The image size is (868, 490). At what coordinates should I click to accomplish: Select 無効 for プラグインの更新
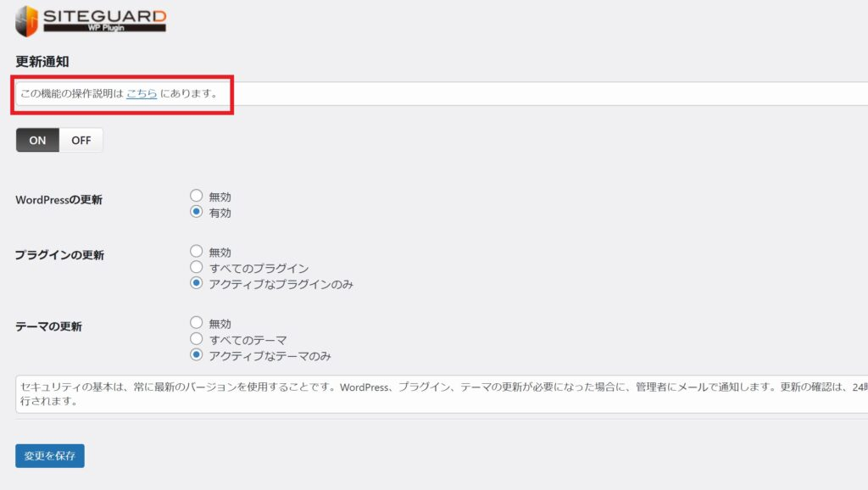pos(197,252)
